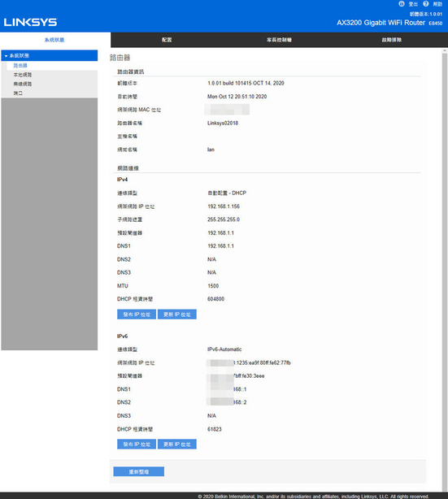Click IPv4 DNS3 value 'N/A'

pyautogui.click(x=211, y=272)
